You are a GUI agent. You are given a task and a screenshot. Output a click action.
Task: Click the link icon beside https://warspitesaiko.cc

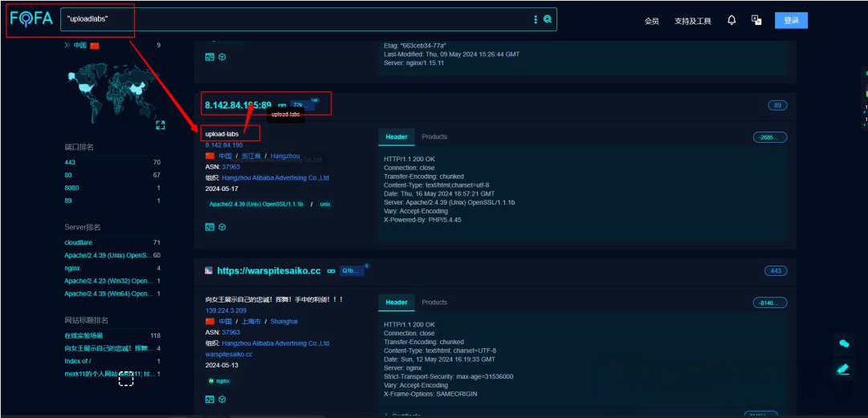(x=331, y=271)
